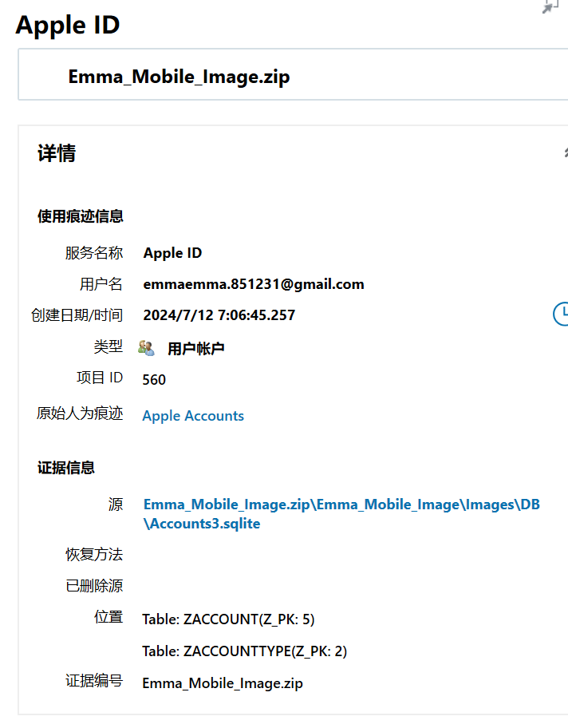Click the evidence number Emma_Mobile_Image.zip value
The height and width of the screenshot is (728, 568).
coord(223,683)
